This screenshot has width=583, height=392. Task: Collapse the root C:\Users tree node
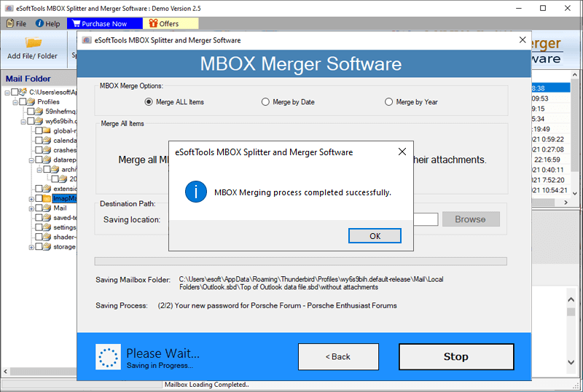pyautogui.click(x=7, y=93)
